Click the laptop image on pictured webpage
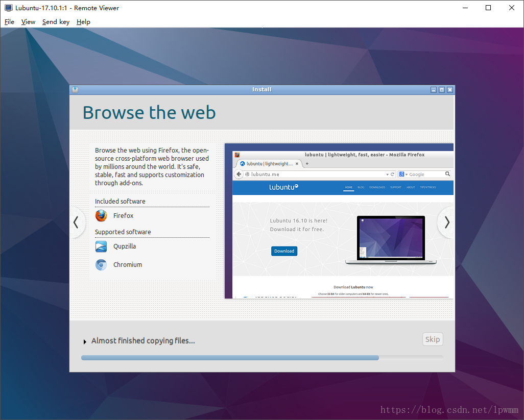 [391, 240]
